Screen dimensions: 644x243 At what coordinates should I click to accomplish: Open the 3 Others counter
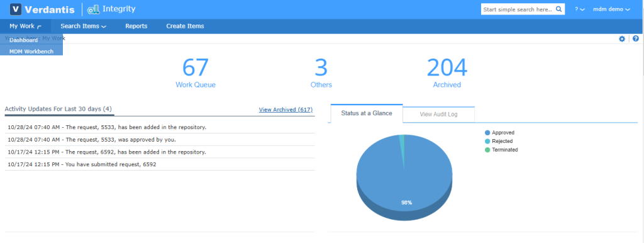coord(321,73)
